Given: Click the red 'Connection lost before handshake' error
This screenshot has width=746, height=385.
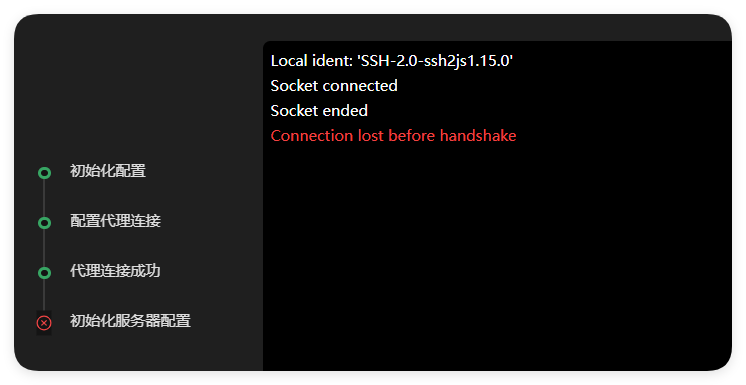Looking at the screenshot, I should click(393, 136).
